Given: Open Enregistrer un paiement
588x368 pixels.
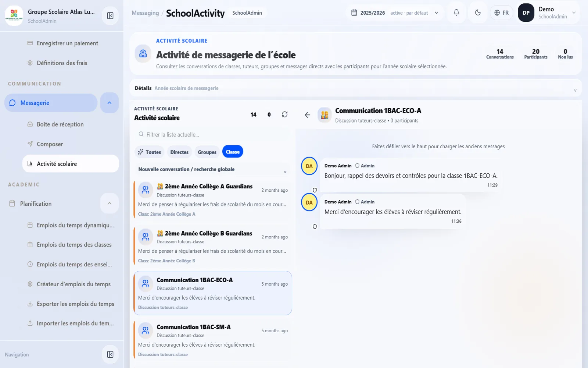Looking at the screenshot, I should [x=67, y=43].
